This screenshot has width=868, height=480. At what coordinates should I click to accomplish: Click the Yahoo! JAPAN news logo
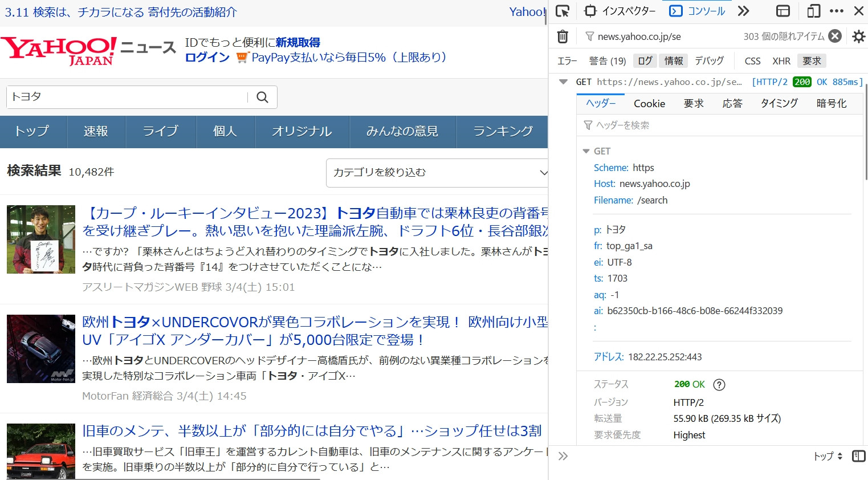point(88,51)
